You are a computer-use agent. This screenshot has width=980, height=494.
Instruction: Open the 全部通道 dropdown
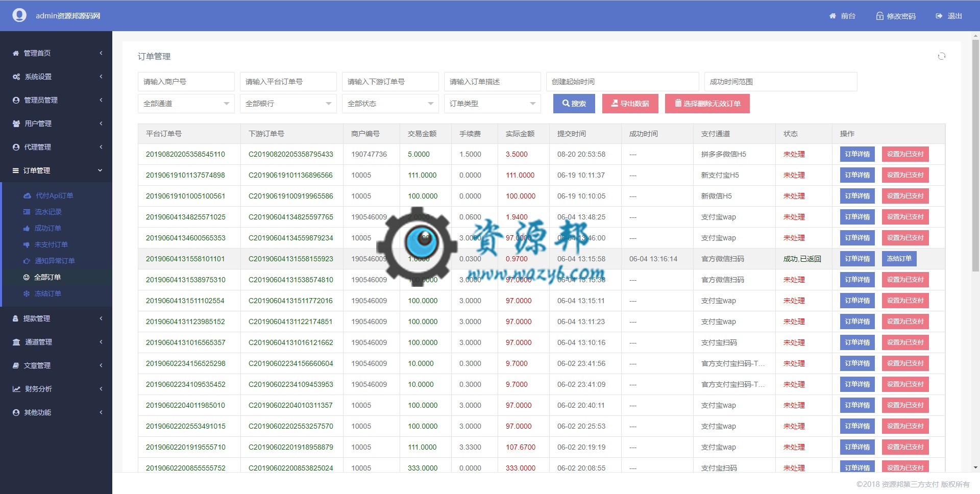pos(186,104)
